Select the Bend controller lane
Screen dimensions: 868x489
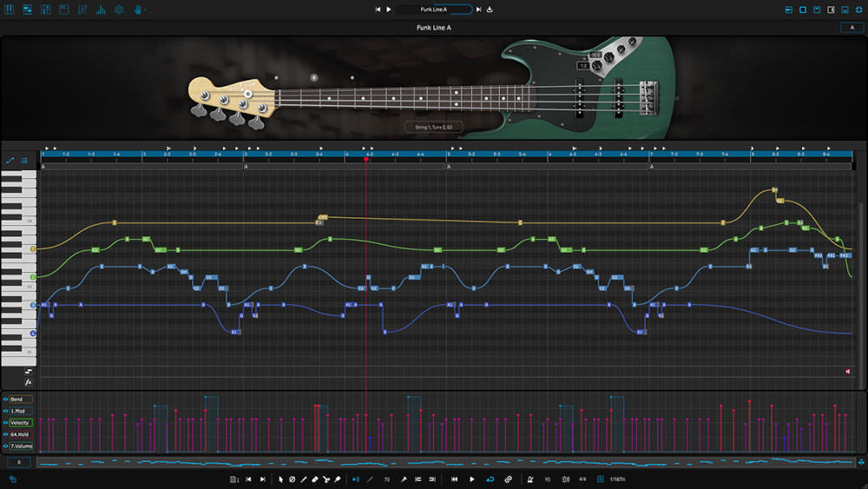[x=21, y=400]
